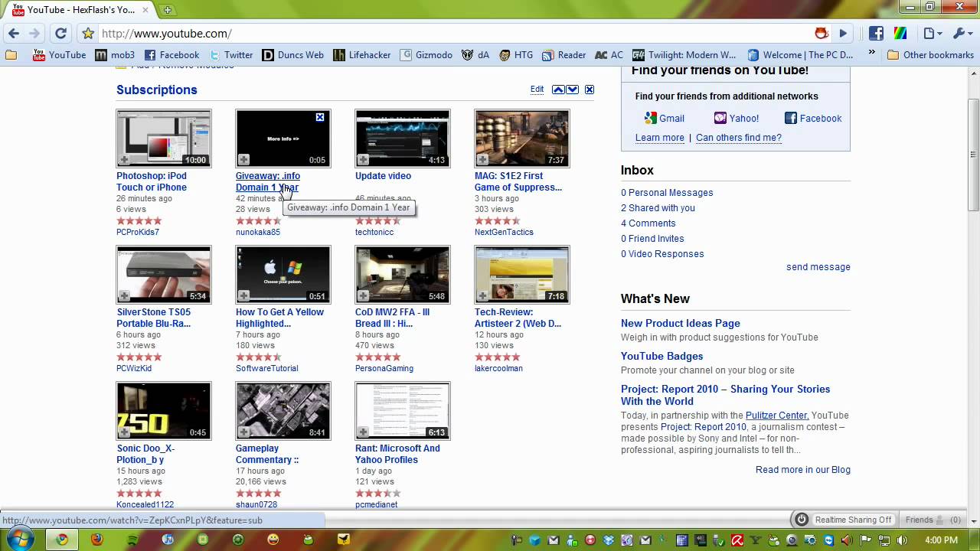Open the MAG: S1E2 video thumbnail

click(x=522, y=139)
